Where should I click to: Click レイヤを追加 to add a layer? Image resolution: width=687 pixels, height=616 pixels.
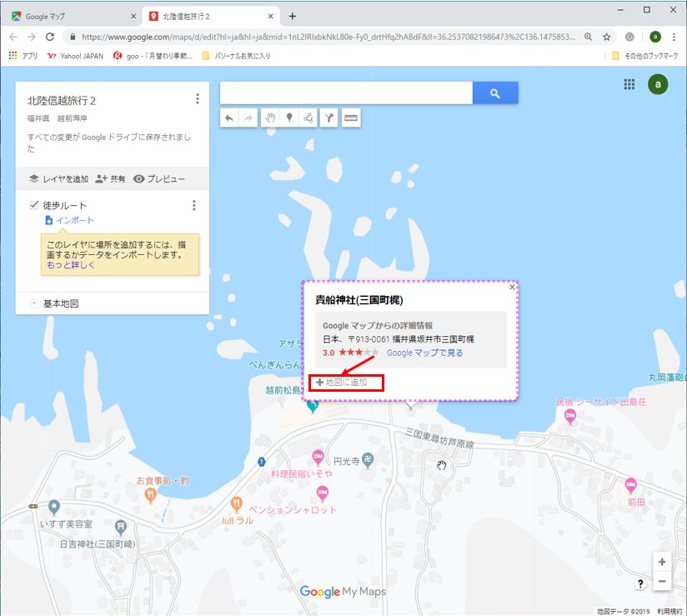58,178
